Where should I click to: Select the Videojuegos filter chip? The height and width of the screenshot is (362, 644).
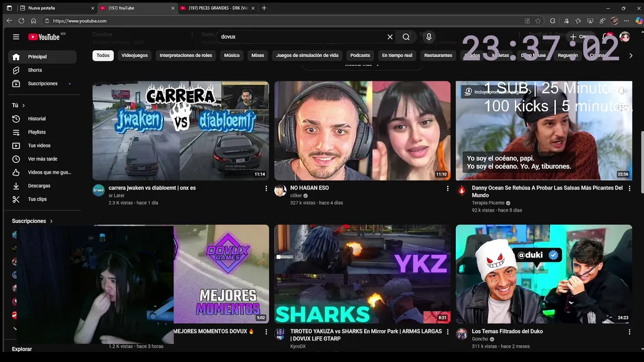click(x=134, y=55)
